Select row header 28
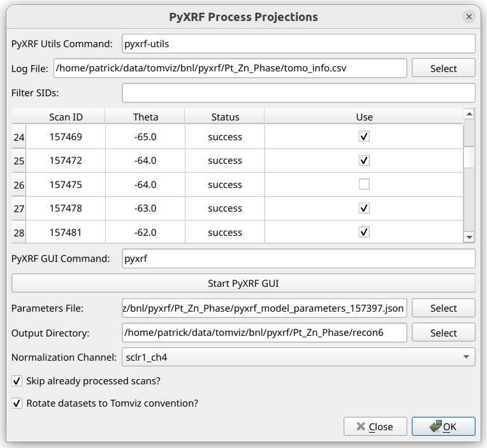Viewport: 487px width, 448px height. 19,232
